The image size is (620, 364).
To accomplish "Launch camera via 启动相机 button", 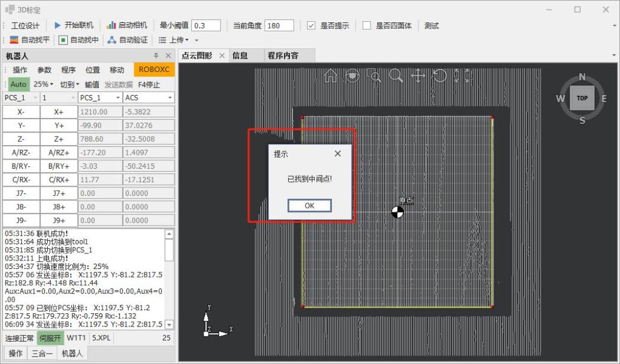I will (x=127, y=25).
